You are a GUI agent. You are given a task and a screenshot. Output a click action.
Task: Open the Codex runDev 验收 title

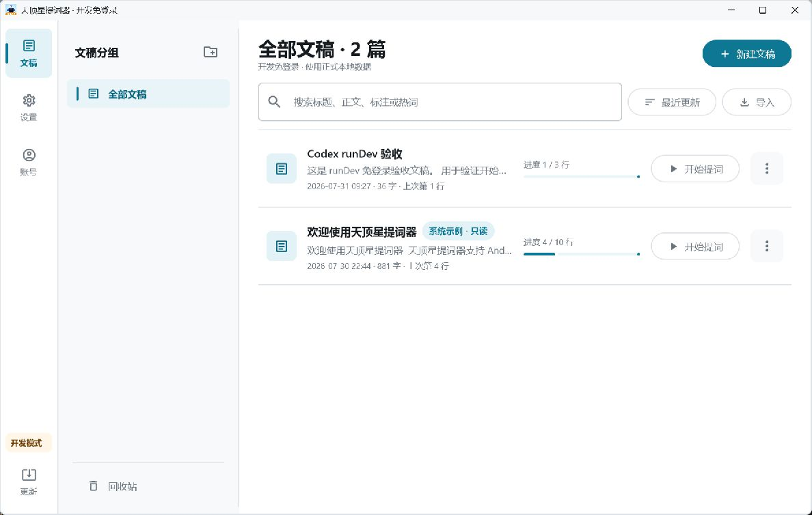pyautogui.click(x=355, y=154)
